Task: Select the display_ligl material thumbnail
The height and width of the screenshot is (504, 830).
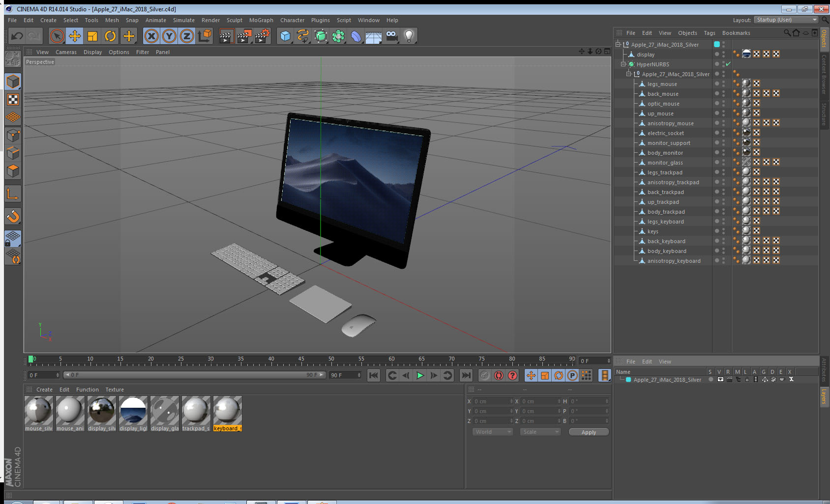Action: [133, 414]
